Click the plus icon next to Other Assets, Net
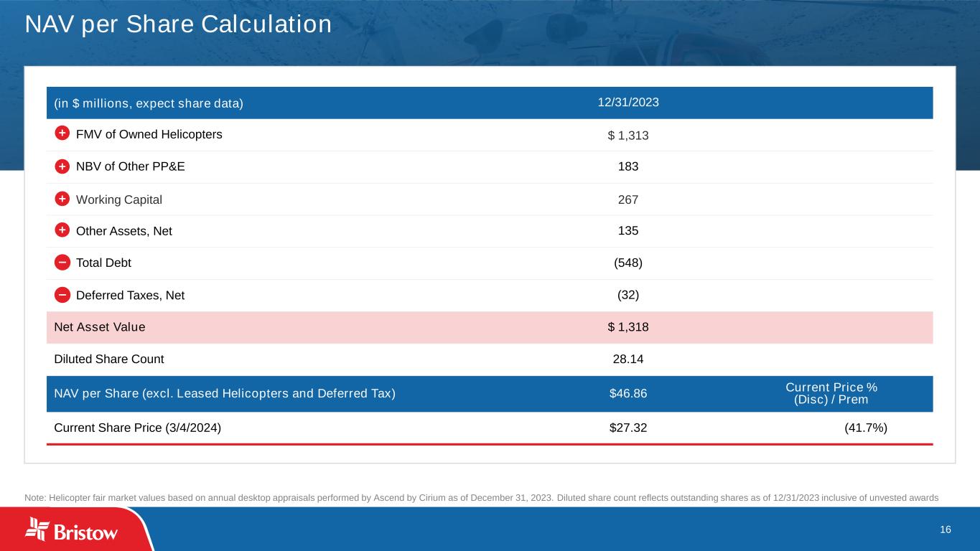The image size is (980, 551). coord(62,230)
